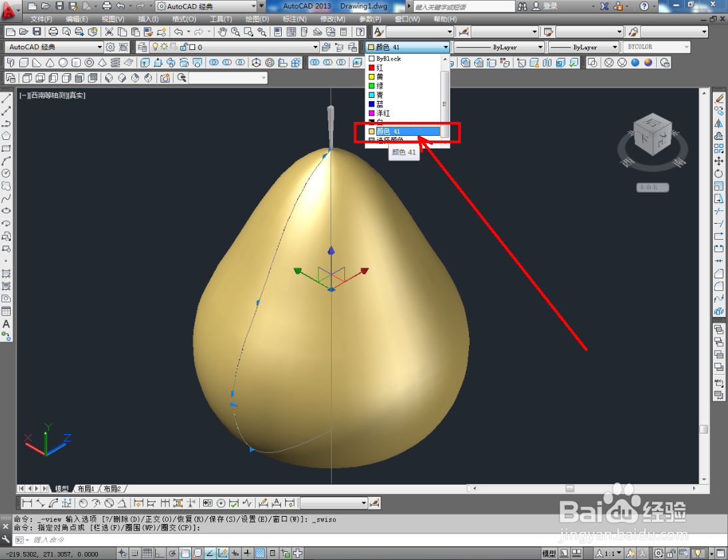728x560 pixels.
Task: Click the [西南等轴测] view label
Action: pos(47,95)
